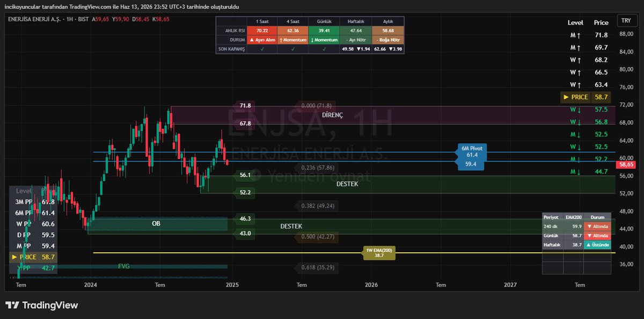Click the 88,00 tick on the price axis
This screenshot has height=319, width=644.
click(x=626, y=34)
